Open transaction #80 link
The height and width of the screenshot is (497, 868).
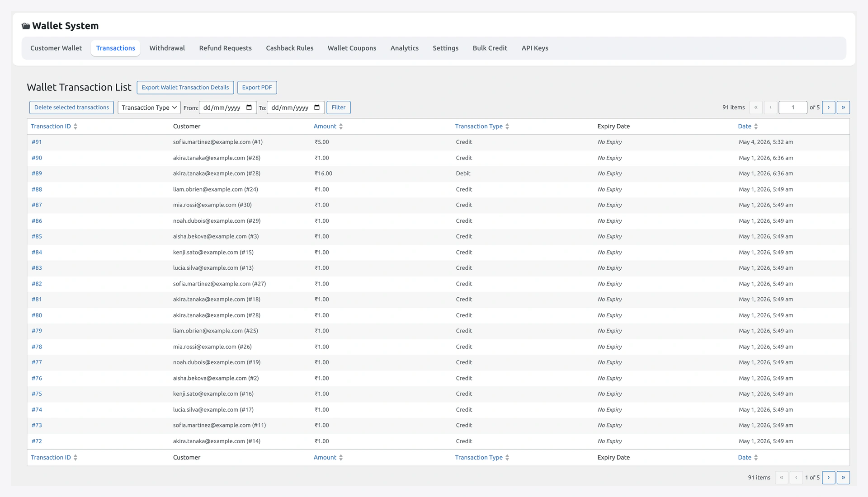[37, 315]
